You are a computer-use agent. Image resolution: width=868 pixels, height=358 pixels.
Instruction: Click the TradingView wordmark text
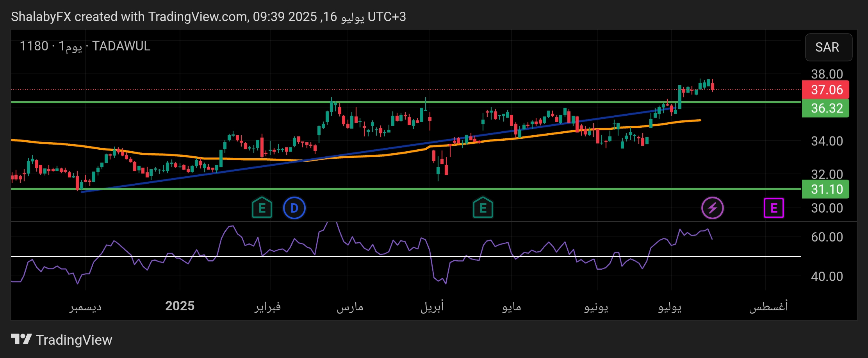click(74, 340)
